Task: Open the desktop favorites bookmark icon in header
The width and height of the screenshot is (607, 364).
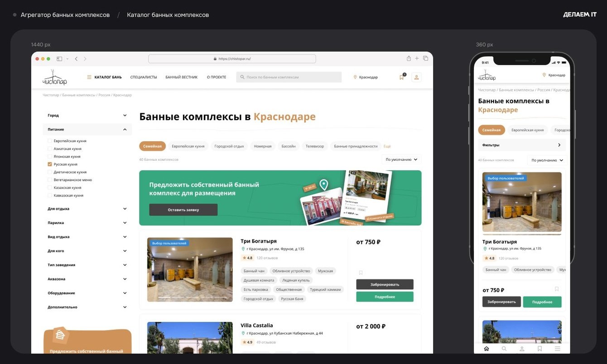Action: [x=401, y=77]
